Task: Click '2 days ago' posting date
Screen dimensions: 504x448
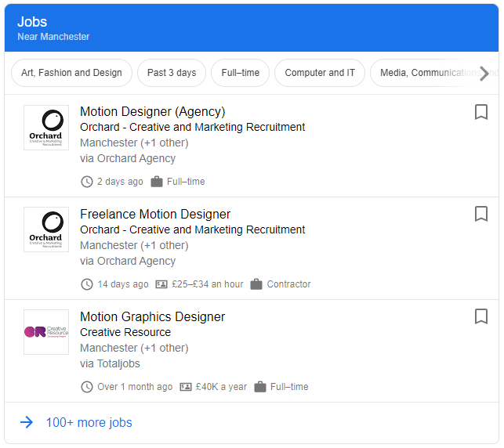Action: [x=120, y=182]
